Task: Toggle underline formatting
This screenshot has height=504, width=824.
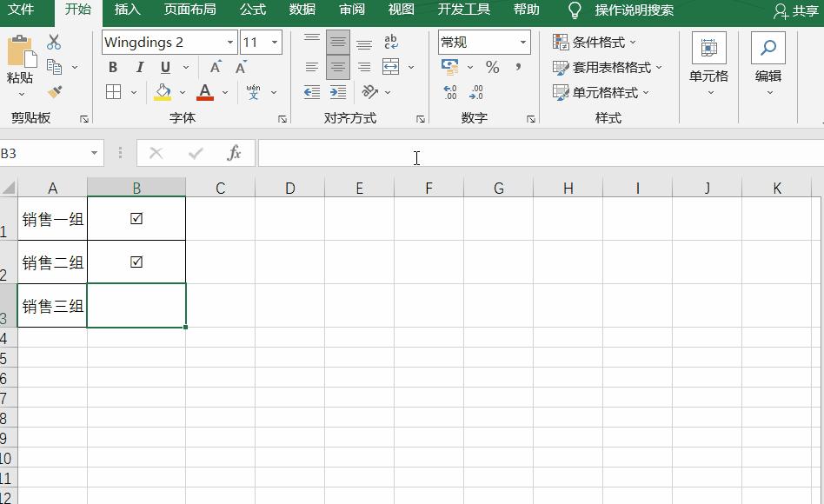Action: click(163, 66)
